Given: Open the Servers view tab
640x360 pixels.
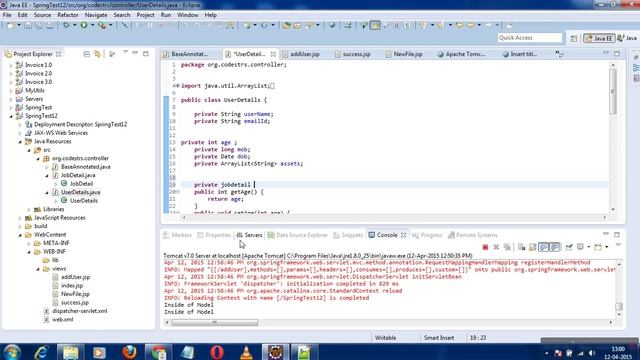Looking at the screenshot, I should [x=249, y=235].
